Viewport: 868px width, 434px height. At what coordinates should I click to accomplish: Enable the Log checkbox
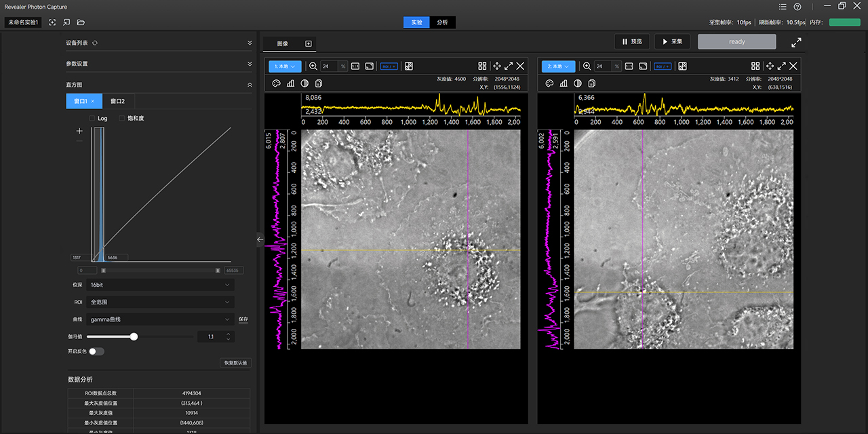(92, 118)
